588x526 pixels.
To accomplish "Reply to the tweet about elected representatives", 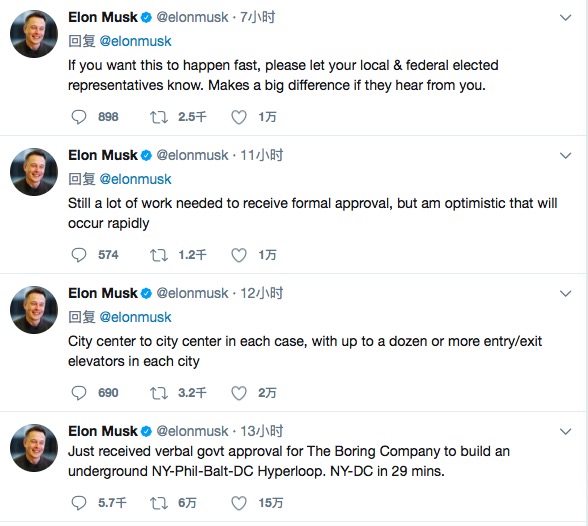I will point(79,117).
